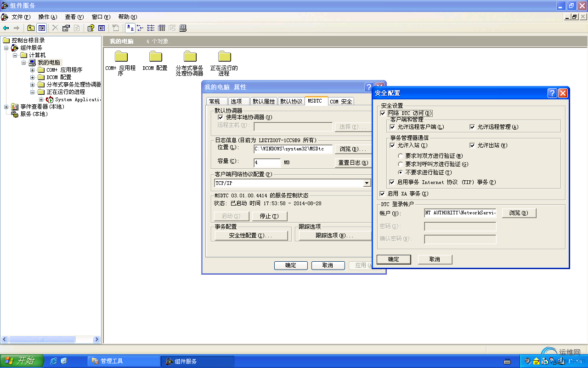Image resolution: width=588 pixels, height=368 pixels.
Task: Click the My Computer configure toolbar icon
Action: point(183,28)
